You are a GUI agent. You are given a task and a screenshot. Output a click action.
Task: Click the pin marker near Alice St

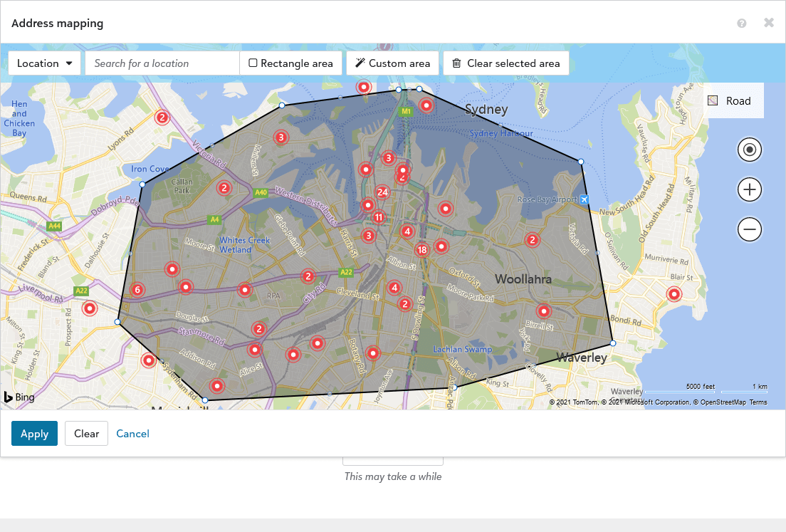tap(255, 350)
